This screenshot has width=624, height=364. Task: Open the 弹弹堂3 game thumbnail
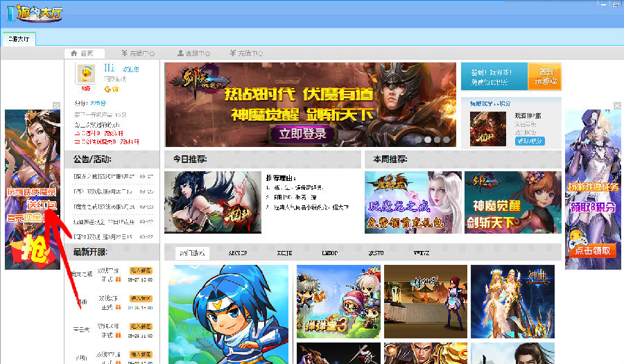[x=338, y=302]
